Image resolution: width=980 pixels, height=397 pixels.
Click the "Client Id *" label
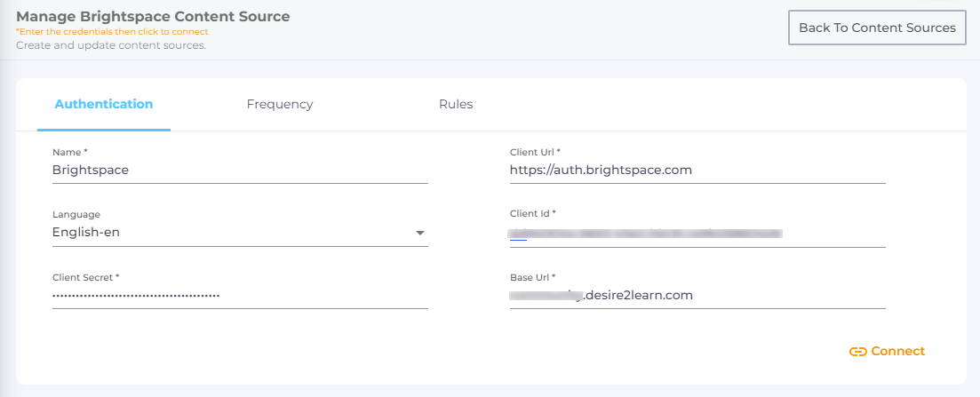click(x=533, y=213)
